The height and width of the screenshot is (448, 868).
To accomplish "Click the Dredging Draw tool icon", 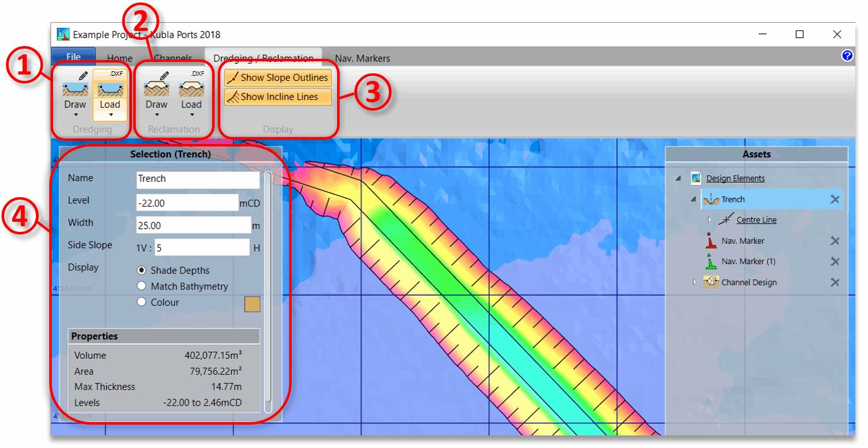I will click(75, 84).
